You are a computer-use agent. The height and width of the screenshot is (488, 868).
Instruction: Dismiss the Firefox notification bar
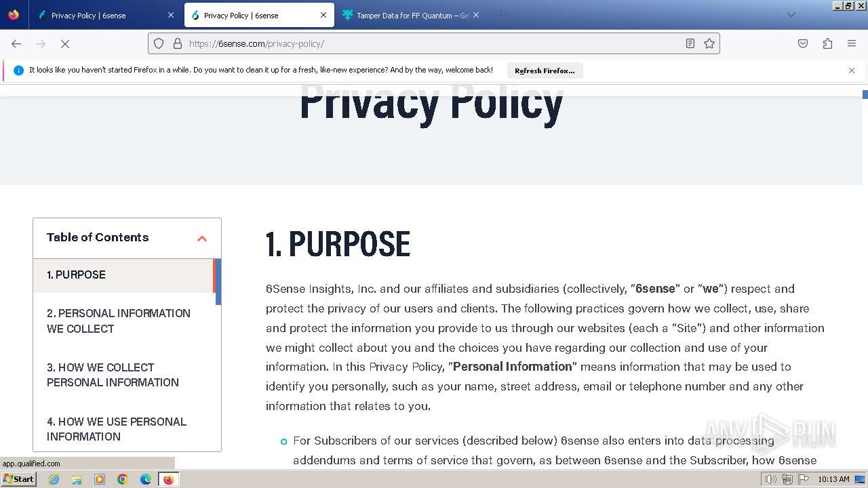[852, 70]
